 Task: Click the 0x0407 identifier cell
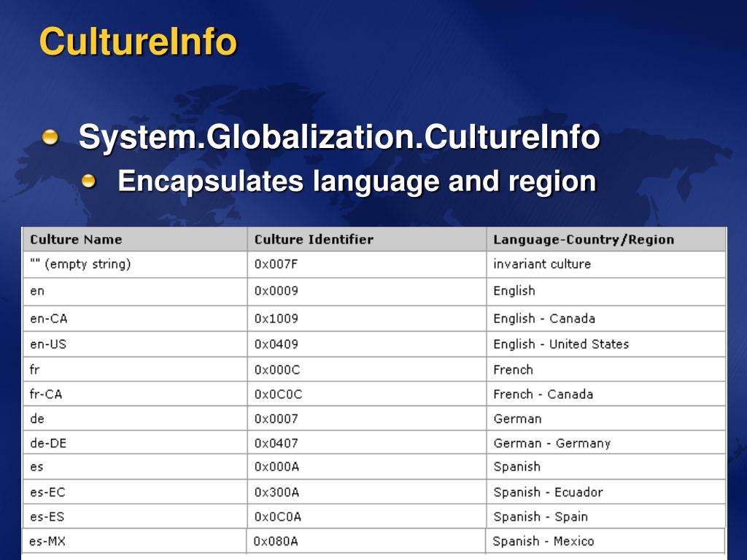click(x=367, y=443)
